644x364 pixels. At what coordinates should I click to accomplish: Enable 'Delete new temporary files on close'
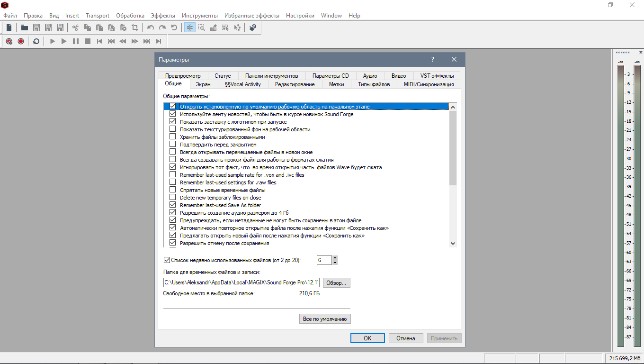pos(172,198)
